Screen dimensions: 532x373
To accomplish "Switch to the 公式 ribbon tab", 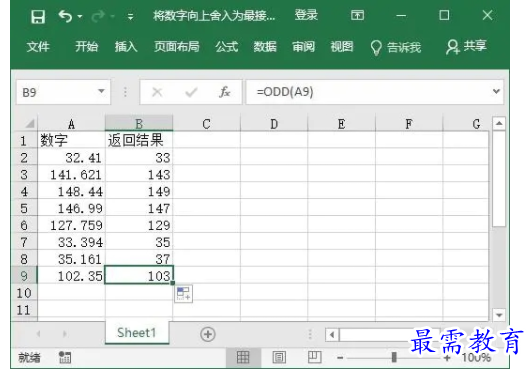I will (x=227, y=46).
